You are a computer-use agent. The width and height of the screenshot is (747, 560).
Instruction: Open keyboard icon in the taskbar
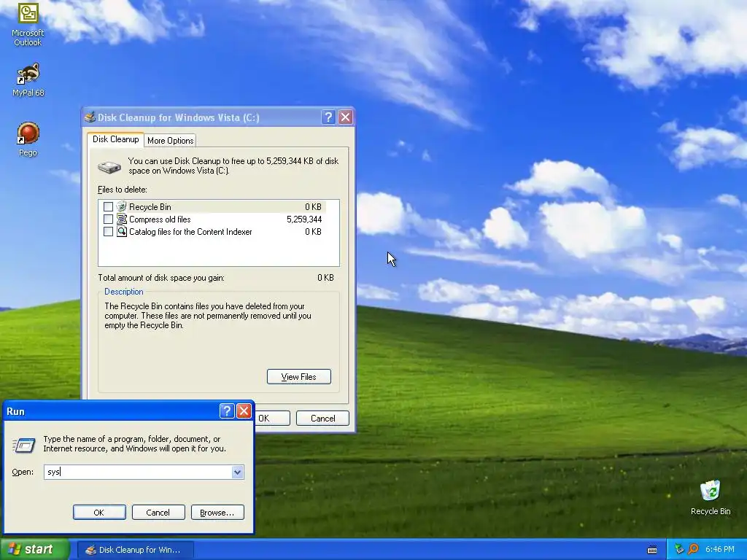pyautogui.click(x=652, y=550)
